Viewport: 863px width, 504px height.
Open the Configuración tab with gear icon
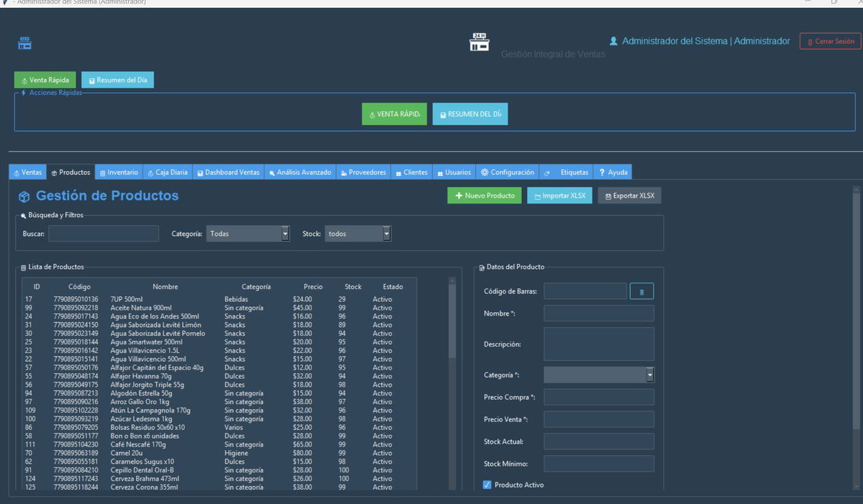click(x=508, y=173)
